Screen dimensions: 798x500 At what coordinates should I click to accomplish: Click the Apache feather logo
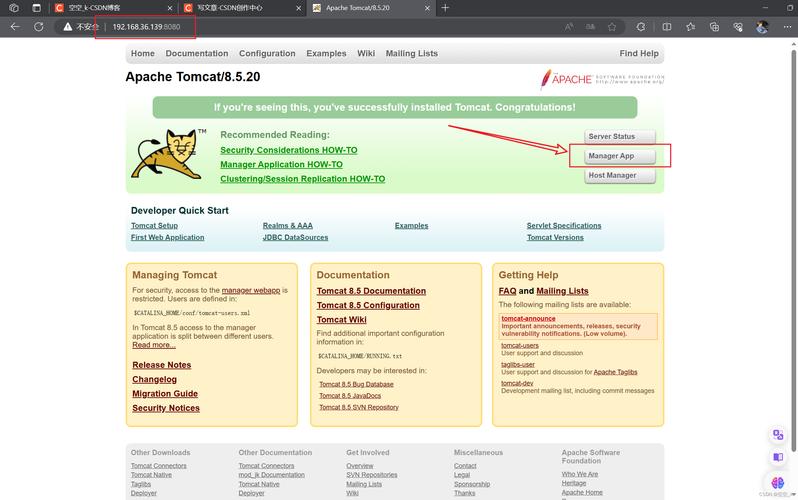click(x=602, y=79)
